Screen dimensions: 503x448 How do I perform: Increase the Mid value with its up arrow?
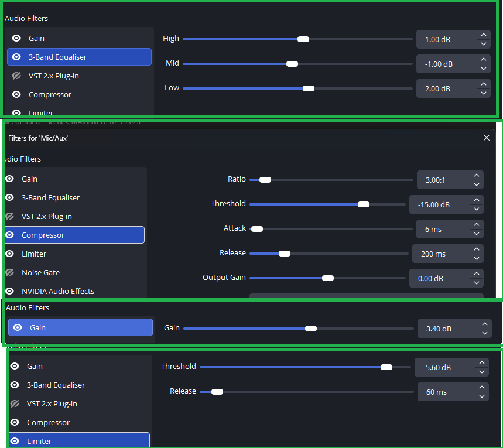484,59
